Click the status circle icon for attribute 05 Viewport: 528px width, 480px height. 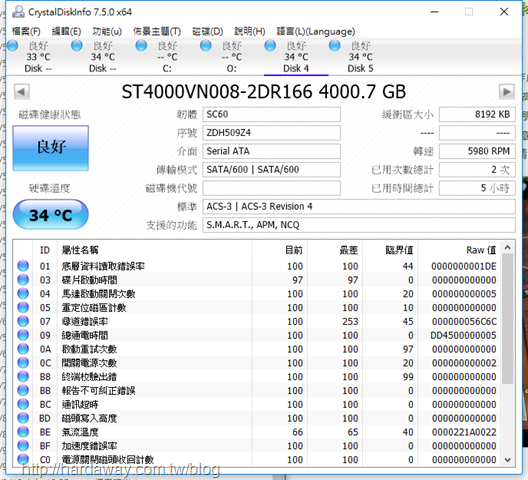[23, 307]
